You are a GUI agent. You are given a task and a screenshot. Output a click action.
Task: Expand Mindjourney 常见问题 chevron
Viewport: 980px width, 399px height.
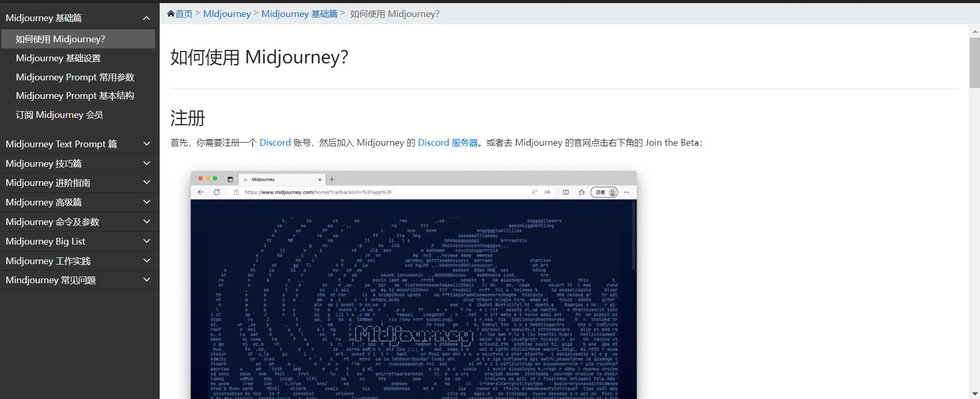coord(147,280)
